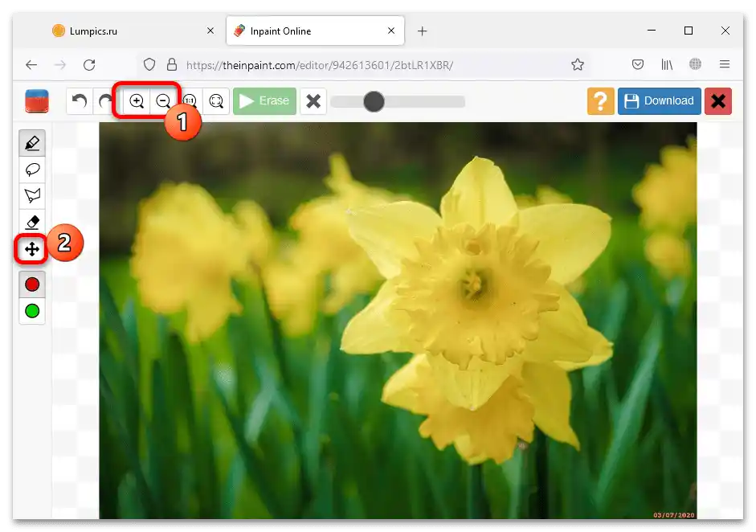
Task: Undo the last action in the toolbar
Action: pyautogui.click(x=80, y=101)
